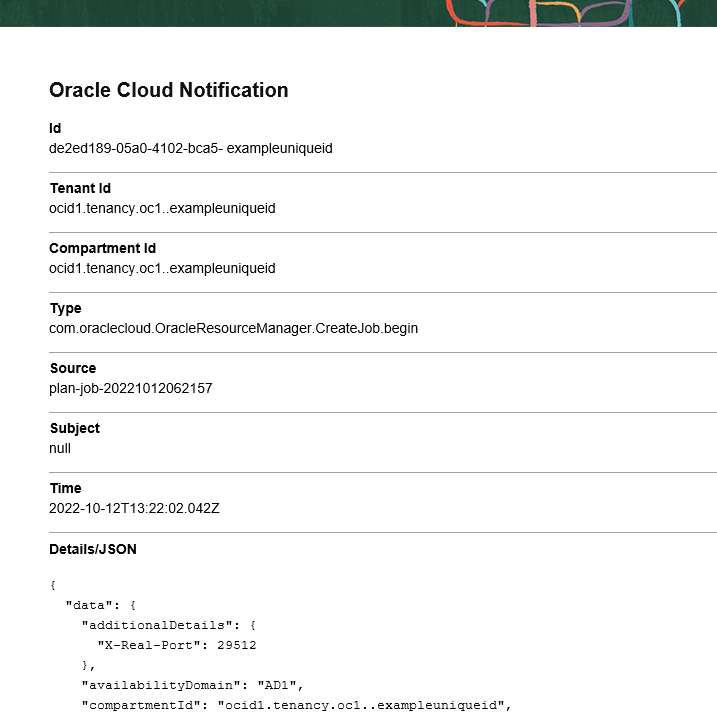Click the Time field label
This screenshot has height=717, width=717.
click(x=65, y=488)
